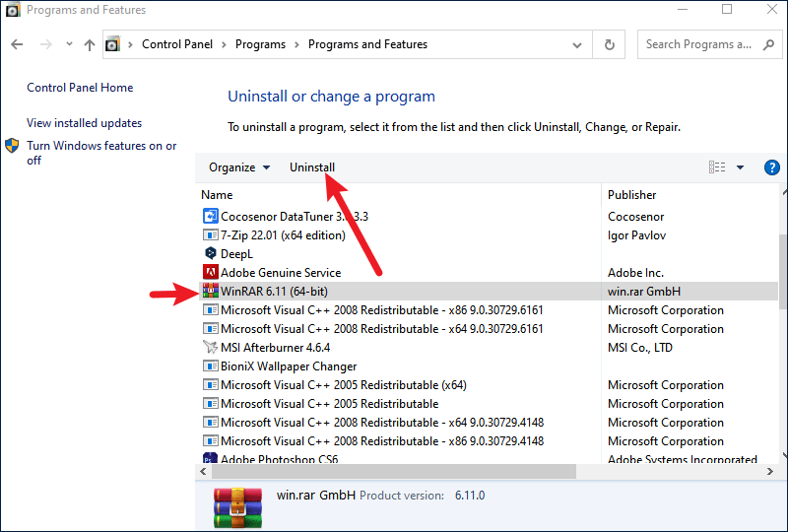Click the Search Programs input box
The image size is (788, 532).
pos(701,44)
